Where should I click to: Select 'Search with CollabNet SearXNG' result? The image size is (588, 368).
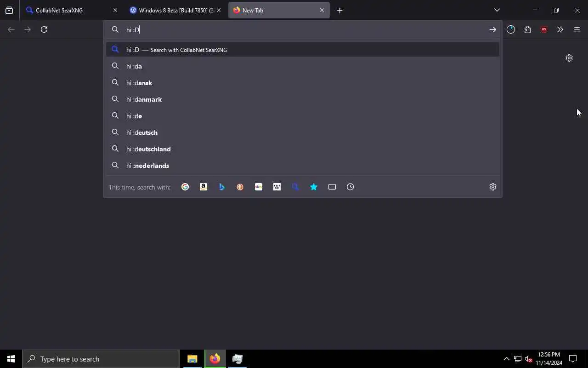(303, 50)
